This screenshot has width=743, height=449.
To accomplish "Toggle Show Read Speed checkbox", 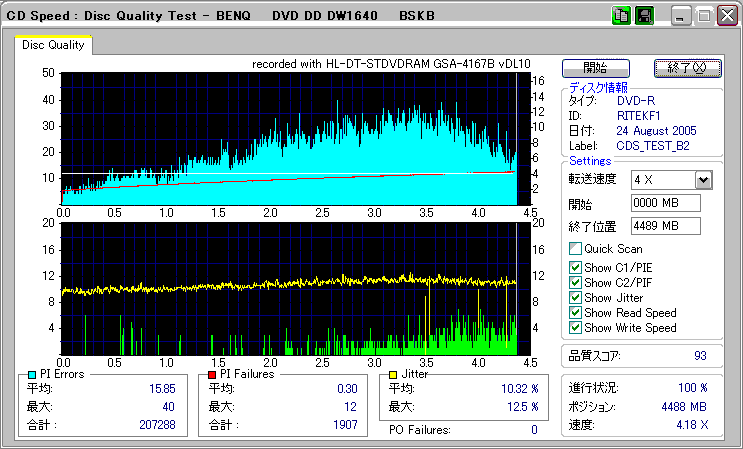I will point(575,312).
